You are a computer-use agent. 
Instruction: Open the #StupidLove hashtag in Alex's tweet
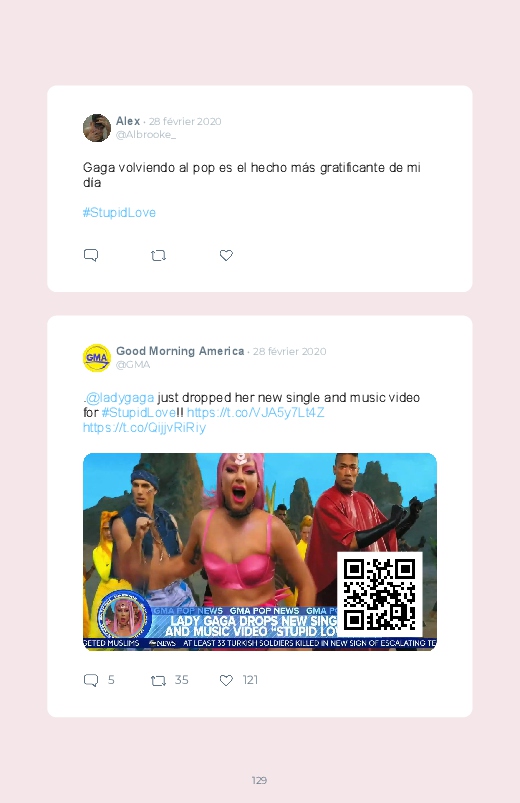click(119, 213)
